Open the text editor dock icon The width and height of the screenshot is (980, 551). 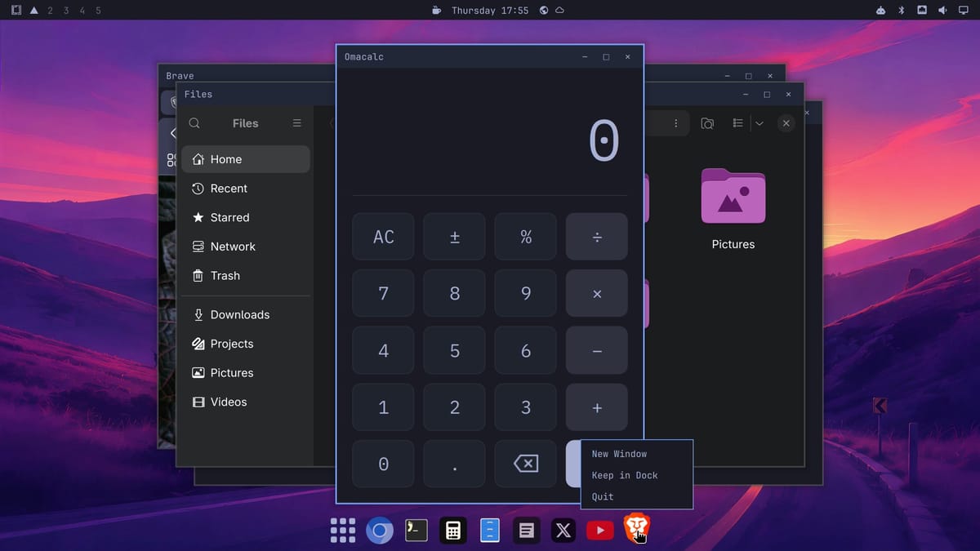coord(527,531)
